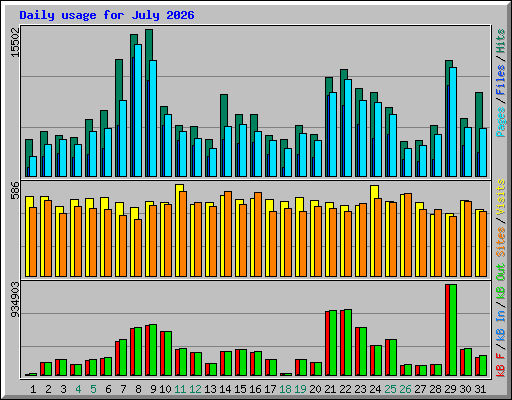Viewport: 512px width, 400px height.
Task: Select the 934903 kB axis value
Action: pos(15,300)
